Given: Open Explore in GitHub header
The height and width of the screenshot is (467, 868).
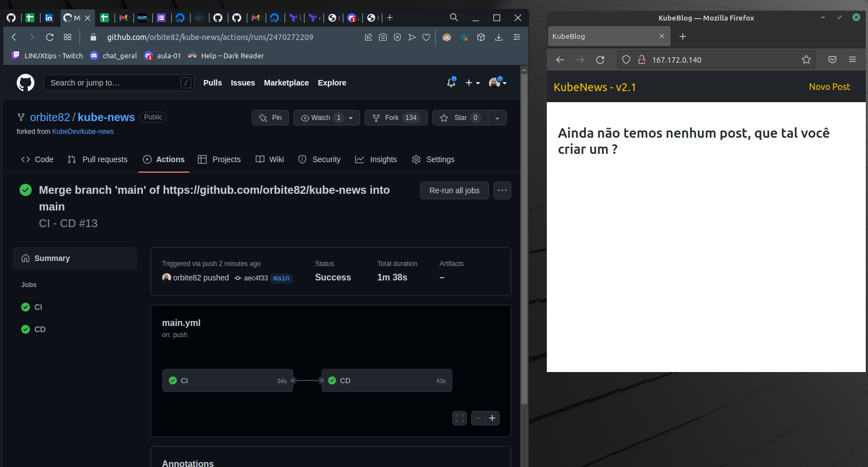Looking at the screenshot, I should pyautogui.click(x=332, y=83).
